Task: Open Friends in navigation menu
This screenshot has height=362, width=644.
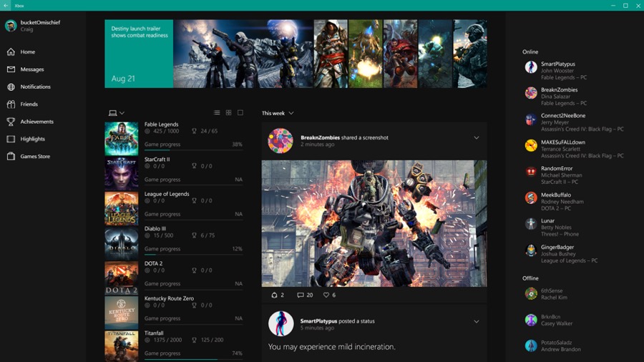Action: click(29, 104)
